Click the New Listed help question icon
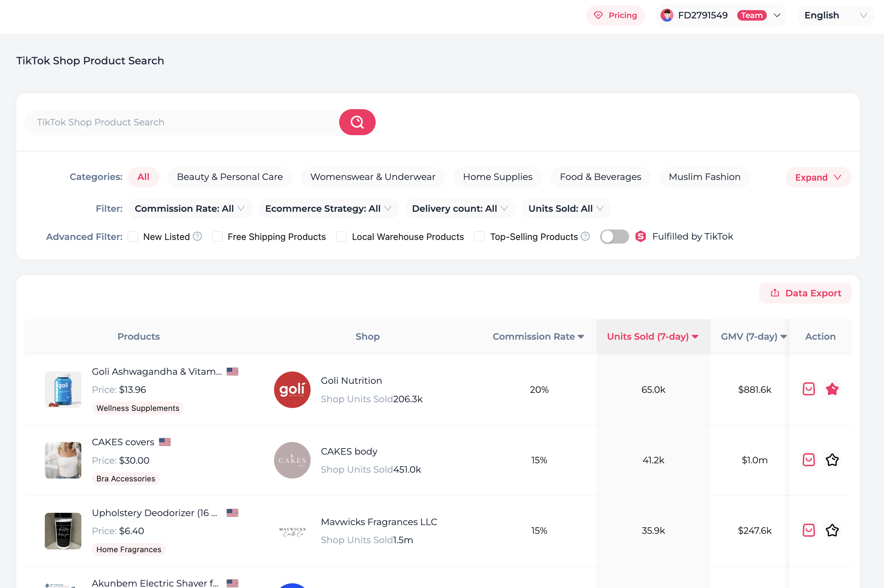Screen dimensions: 884x588 point(197,236)
